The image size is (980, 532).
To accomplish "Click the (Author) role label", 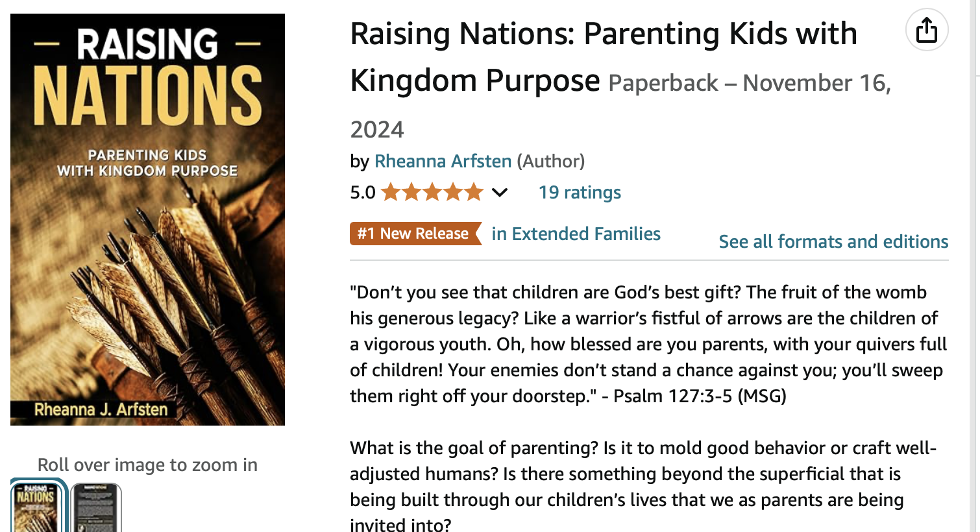I will (x=550, y=162).
